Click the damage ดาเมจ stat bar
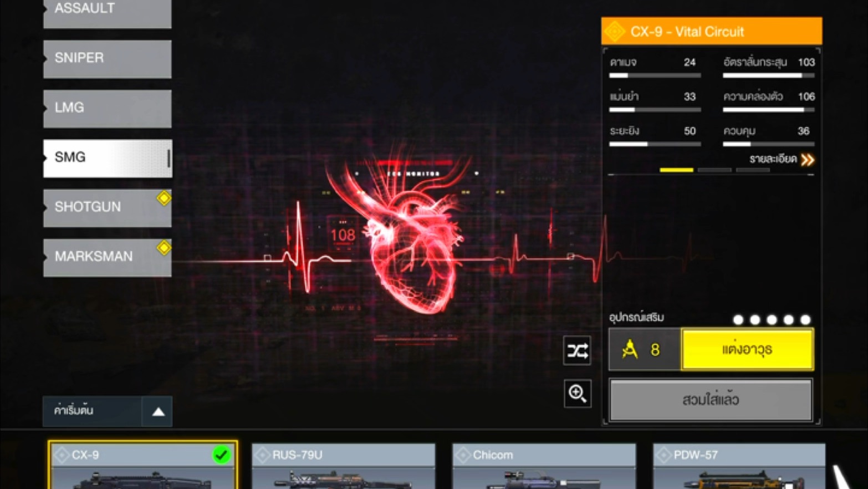 (655, 75)
